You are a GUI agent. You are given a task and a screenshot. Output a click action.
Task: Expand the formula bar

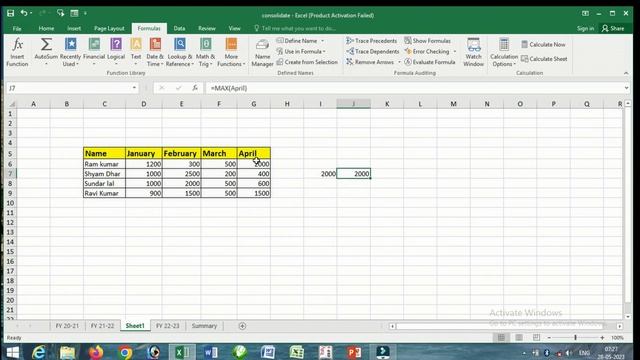pos(627,88)
